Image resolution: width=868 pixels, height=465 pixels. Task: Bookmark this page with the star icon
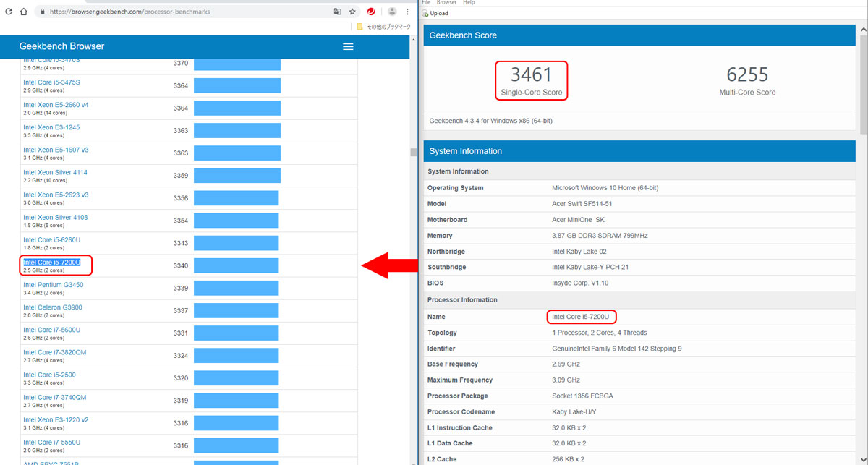coord(352,12)
